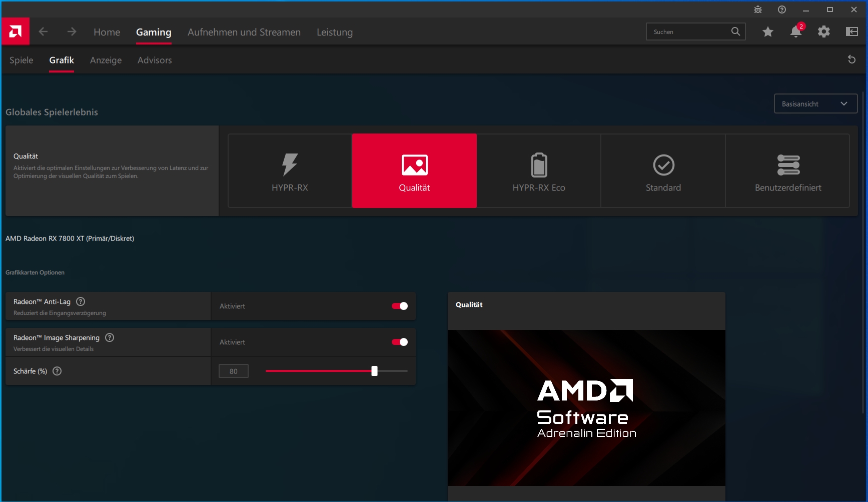Minimize the AMD Software window

tap(806, 9)
